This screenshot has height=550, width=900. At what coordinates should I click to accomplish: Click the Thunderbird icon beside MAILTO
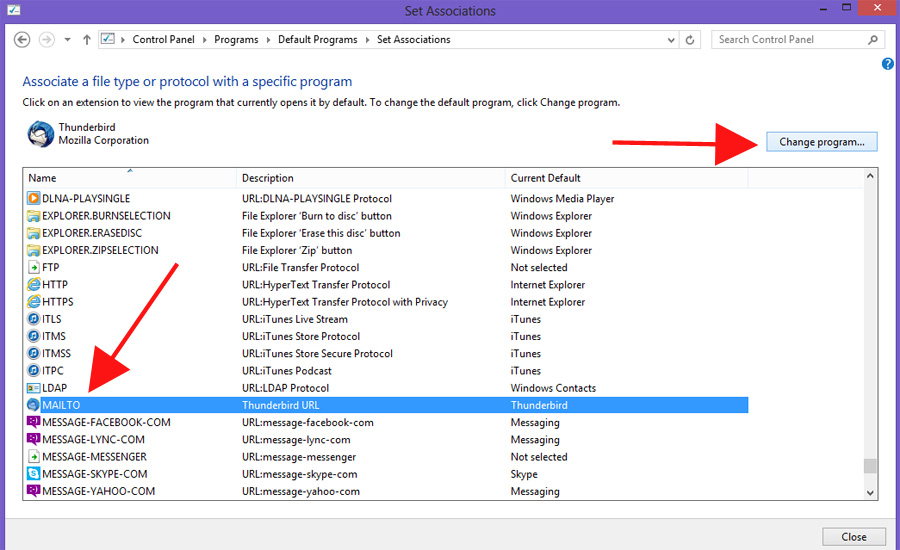tap(33, 405)
